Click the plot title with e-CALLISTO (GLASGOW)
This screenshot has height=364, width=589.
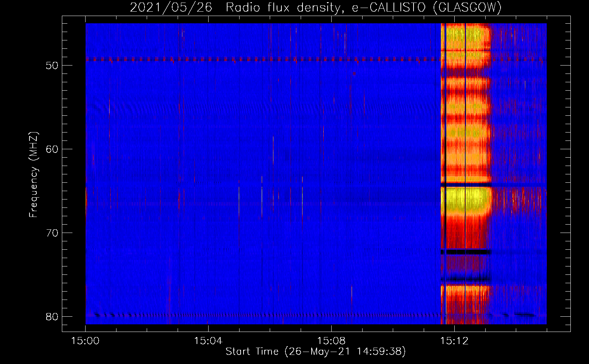[x=316, y=7]
